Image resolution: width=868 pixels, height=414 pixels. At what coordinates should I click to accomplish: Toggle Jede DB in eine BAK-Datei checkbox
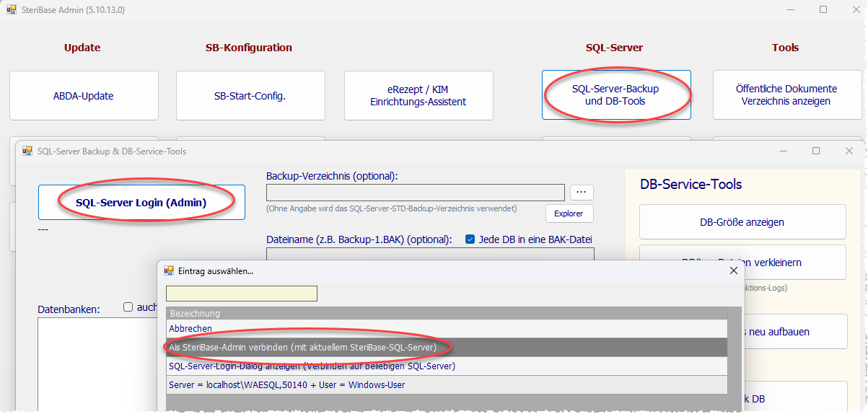(x=470, y=239)
